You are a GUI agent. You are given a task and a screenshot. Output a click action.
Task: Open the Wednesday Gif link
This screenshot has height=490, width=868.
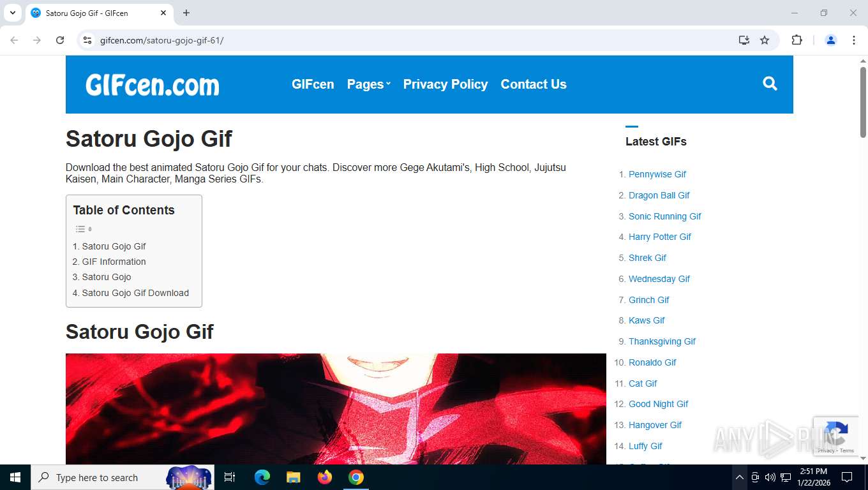tap(659, 279)
